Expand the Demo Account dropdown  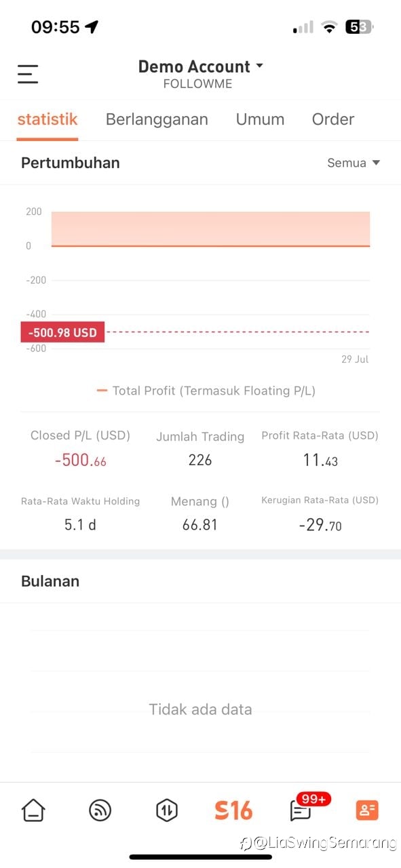pyautogui.click(x=200, y=66)
